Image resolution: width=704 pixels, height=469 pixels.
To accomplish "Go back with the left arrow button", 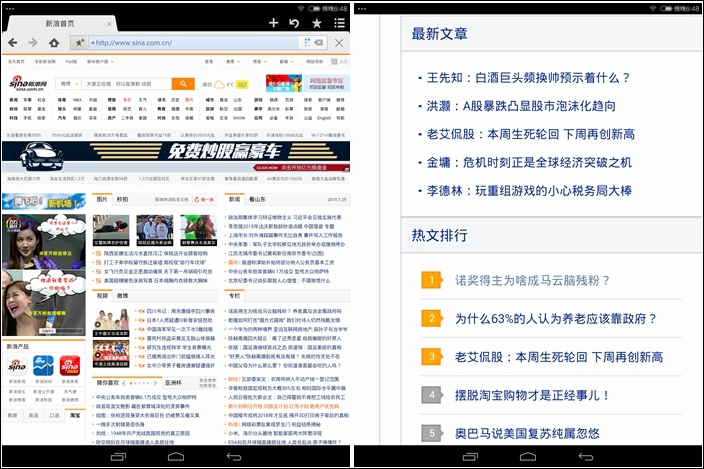I will [x=13, y=43].
